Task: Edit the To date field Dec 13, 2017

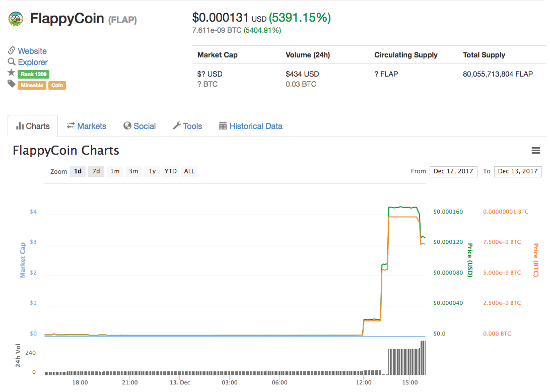Action: coord(518,171)
